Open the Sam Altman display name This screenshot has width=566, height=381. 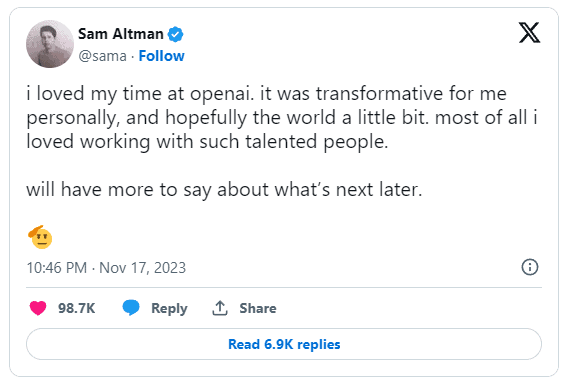point(121,34)
